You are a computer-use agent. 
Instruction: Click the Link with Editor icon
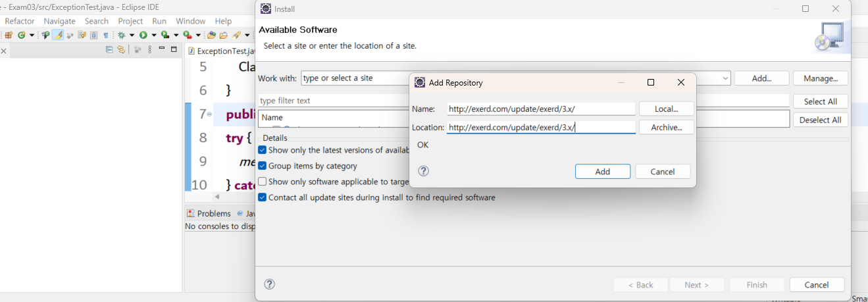coord(121,49)
